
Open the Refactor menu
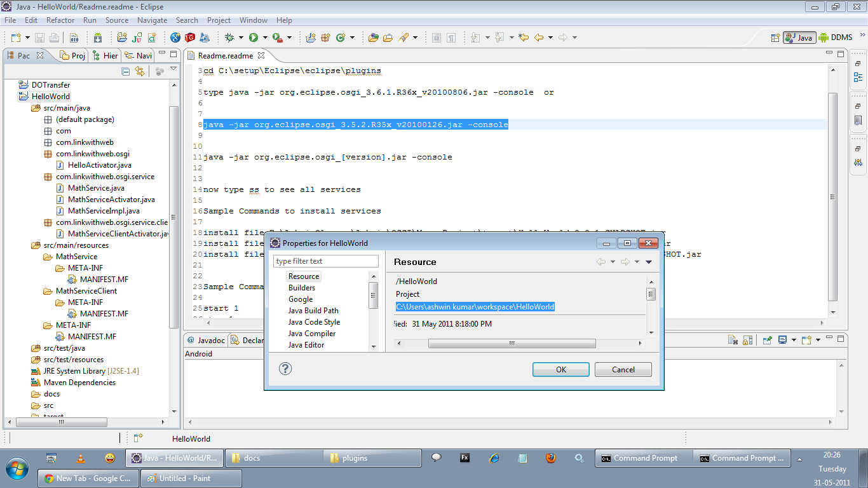[60, 20]
